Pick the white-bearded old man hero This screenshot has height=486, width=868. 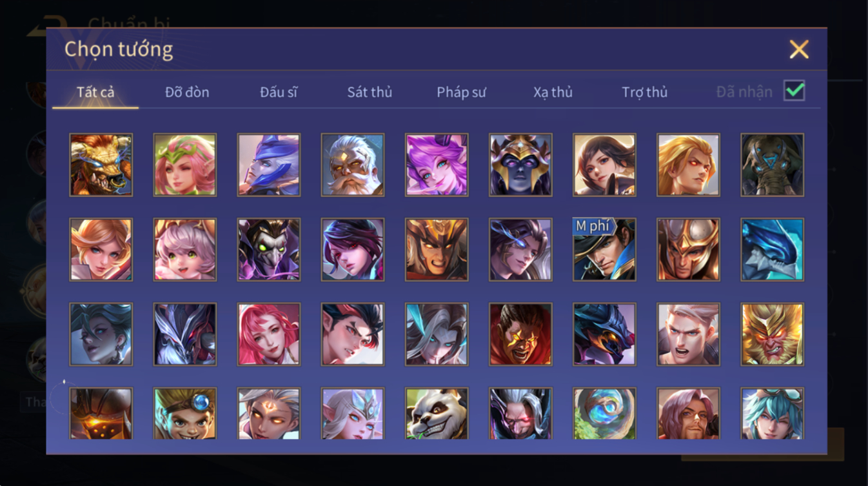coord(353,165)
